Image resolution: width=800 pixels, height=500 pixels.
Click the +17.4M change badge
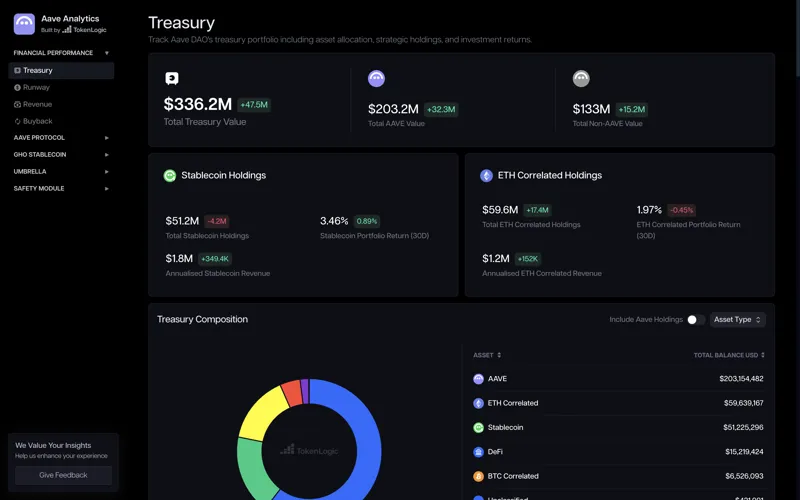pyautogui.click(x=538, y=210)
